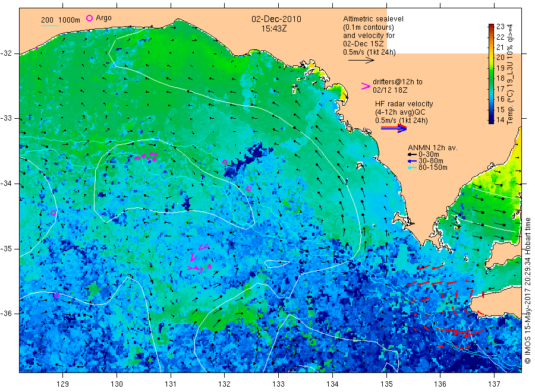Click the long red HF radar arrow at 136.5E, 36.3S
The width and height of the screenshot is (535, 392).
[x=474, y=333]
